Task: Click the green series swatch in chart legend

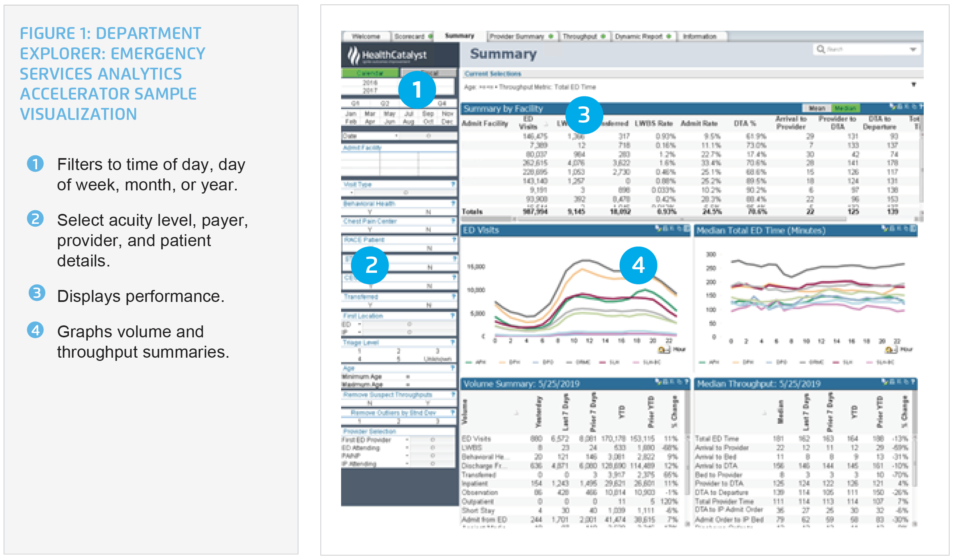Action: click(468, 362)
